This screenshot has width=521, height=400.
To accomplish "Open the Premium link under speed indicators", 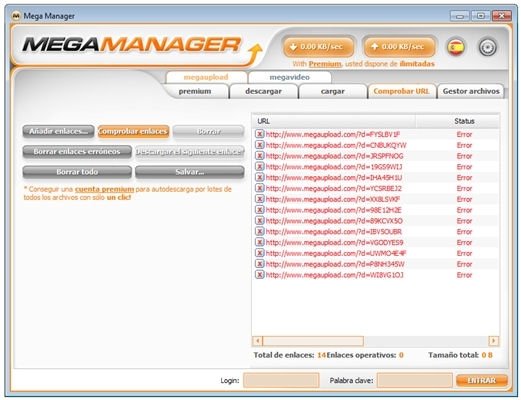I will [x=325, y=64].
